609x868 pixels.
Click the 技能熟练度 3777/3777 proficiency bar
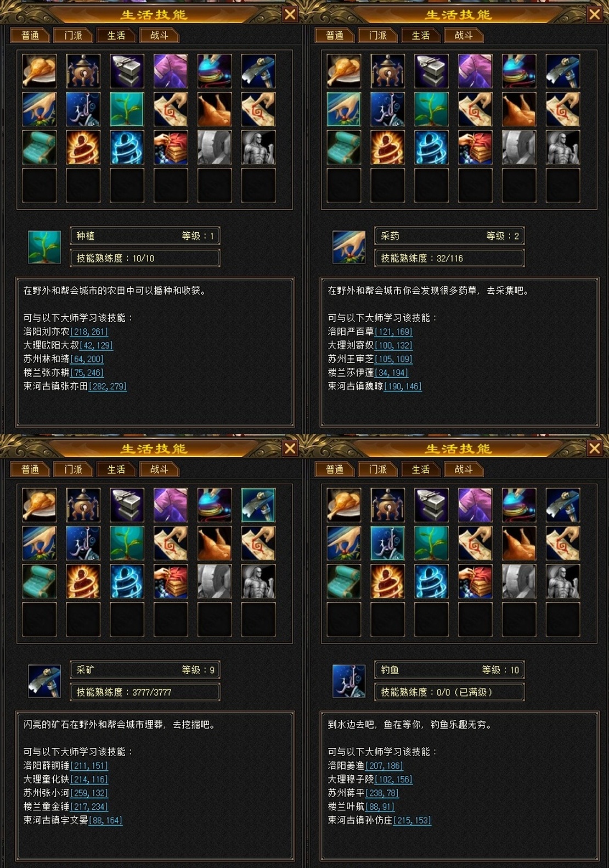(x=145, y=692)
